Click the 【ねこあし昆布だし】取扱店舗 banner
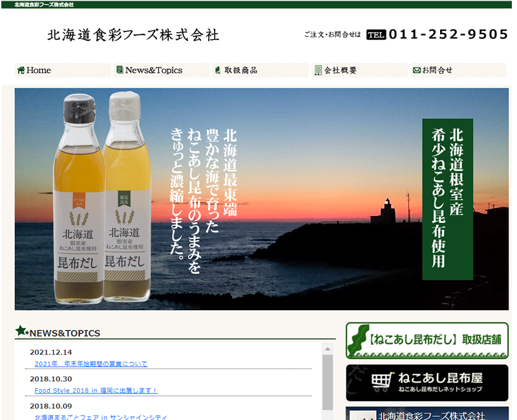The image size is (517, 420). pyautogui.click(x=427, y=341)
